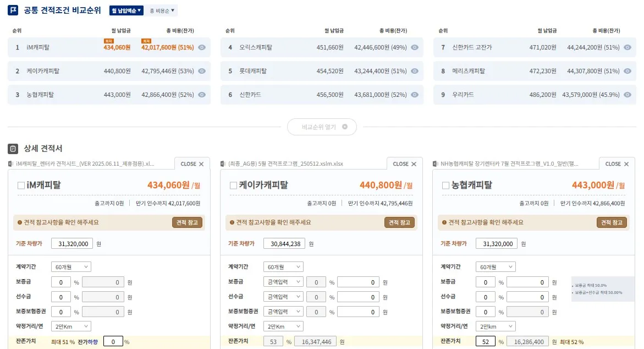This screenshot has width=644, height=349.
Task: Edit 기준 차량가 field in 농협캐피탈 card
Action: 497,244
